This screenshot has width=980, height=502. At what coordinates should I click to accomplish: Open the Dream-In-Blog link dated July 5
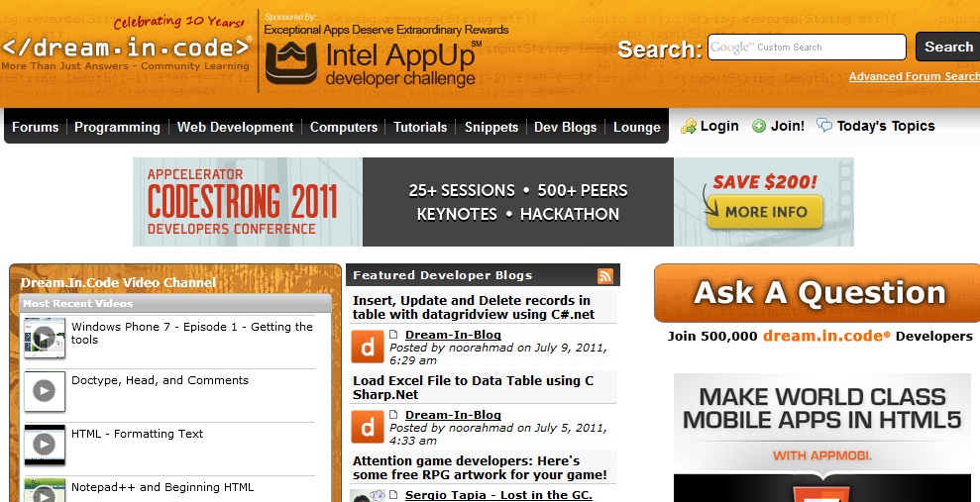453,415
